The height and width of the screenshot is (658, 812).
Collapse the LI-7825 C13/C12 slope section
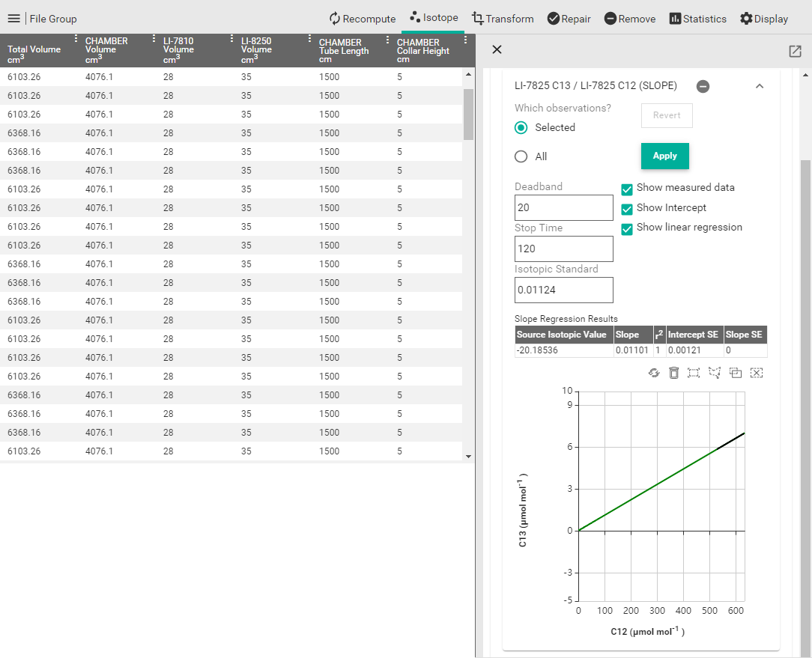click(x=760, y=86)
